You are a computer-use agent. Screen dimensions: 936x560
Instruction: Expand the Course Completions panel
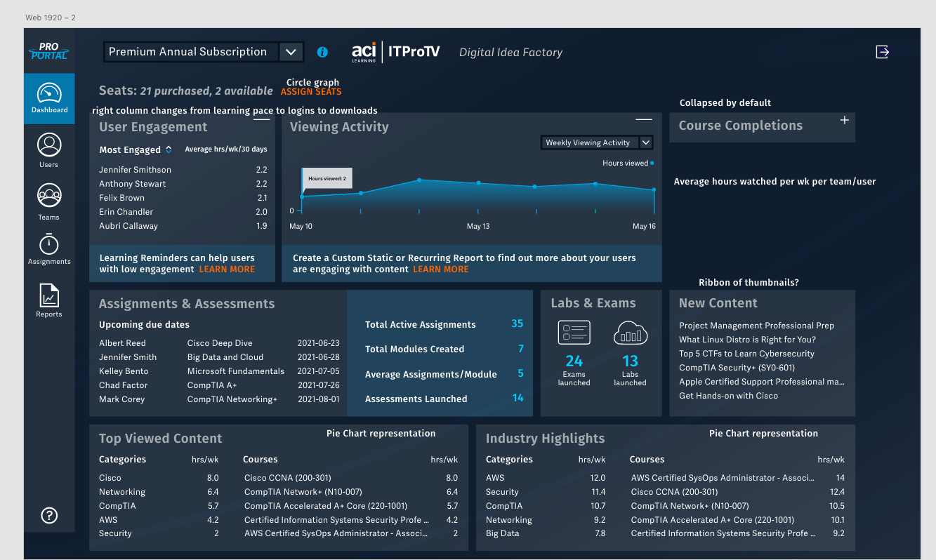[845, 120]
